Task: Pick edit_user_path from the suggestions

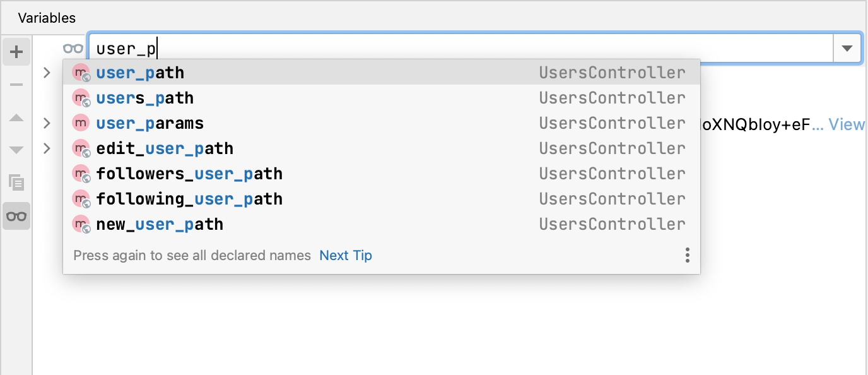Action: coord(165,148)
